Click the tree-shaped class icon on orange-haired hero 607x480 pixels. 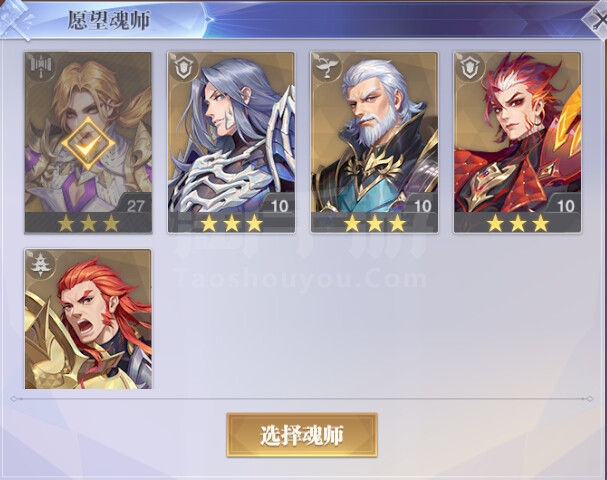point(41,264)
